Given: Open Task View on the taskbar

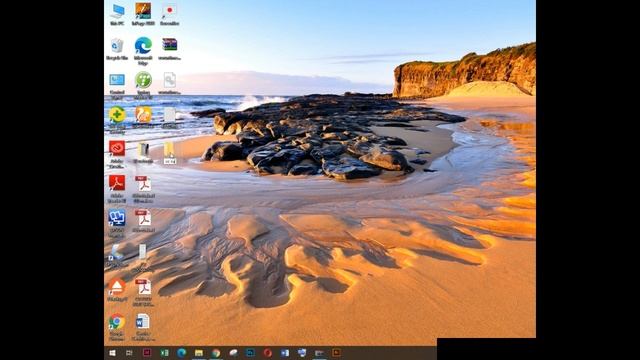Looking at the screenshot, I should click(129, 353).
